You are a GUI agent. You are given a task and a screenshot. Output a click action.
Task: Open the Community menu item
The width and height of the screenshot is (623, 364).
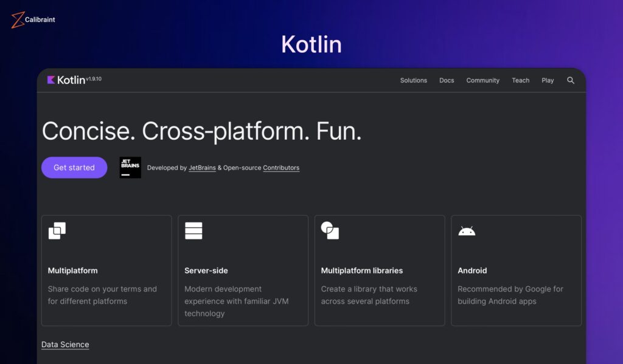pos(482,80)
